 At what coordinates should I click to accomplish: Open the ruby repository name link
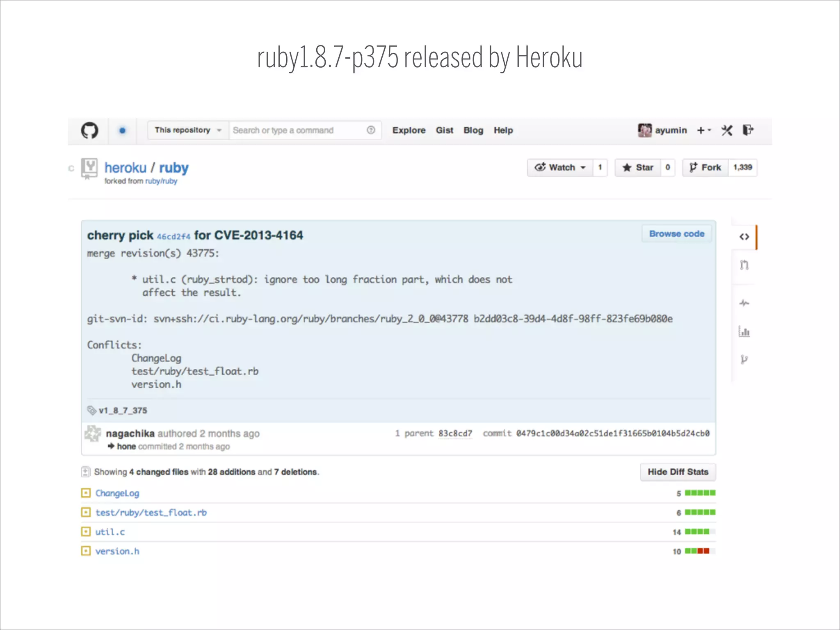click(x=174, y=168)
